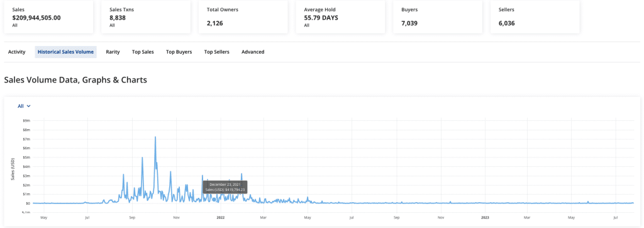Show the Top Sellers tab

click(217, 52)
